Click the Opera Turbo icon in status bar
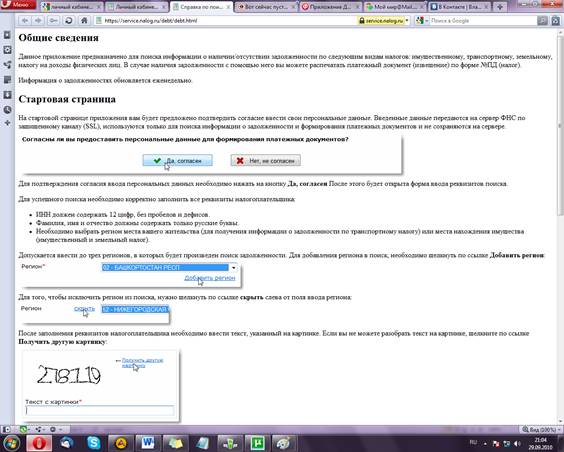Viewport: 564px width, 452px height. click(x=53, y=429)
